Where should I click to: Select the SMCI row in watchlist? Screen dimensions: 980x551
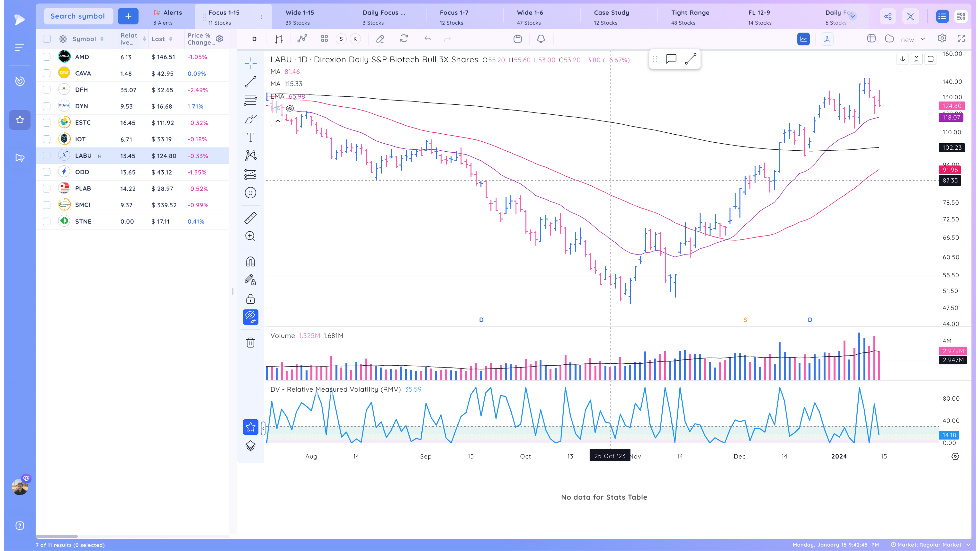[x=132, y=205]
